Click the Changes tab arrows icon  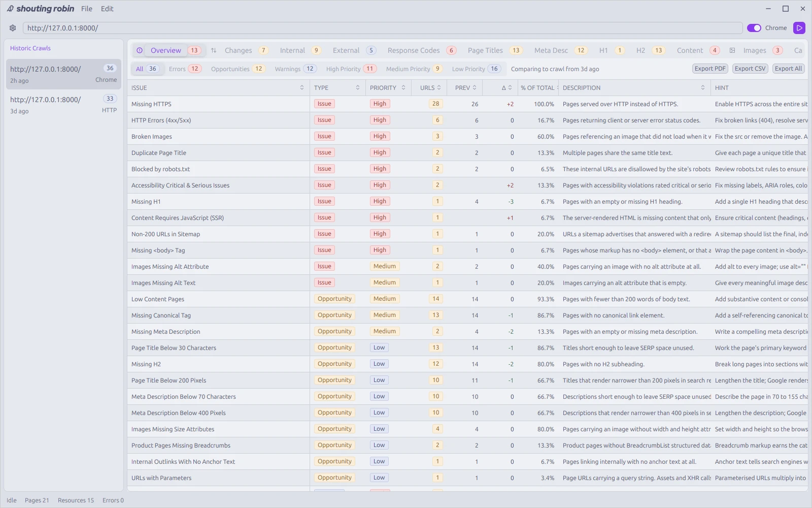point(214,50)
